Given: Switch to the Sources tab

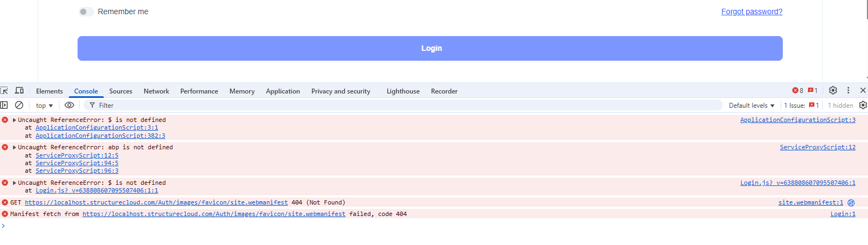Looking at the screenshot, I should (x=121, y=91).
